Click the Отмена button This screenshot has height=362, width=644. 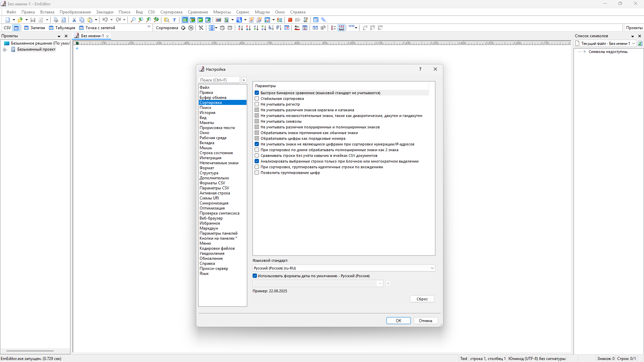425,321
